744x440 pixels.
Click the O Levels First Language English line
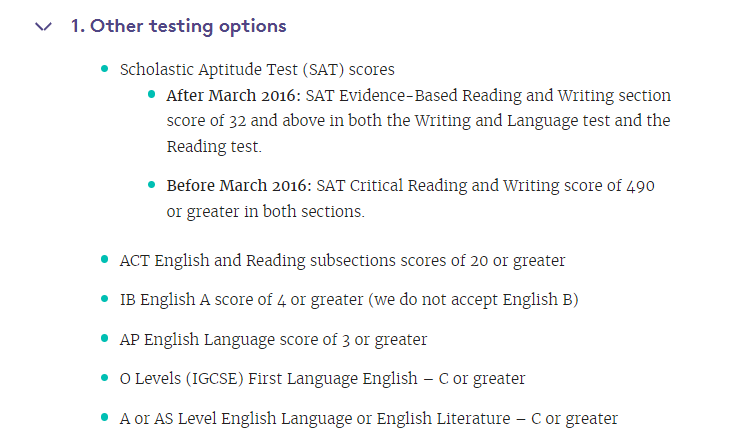coord(322,379)
